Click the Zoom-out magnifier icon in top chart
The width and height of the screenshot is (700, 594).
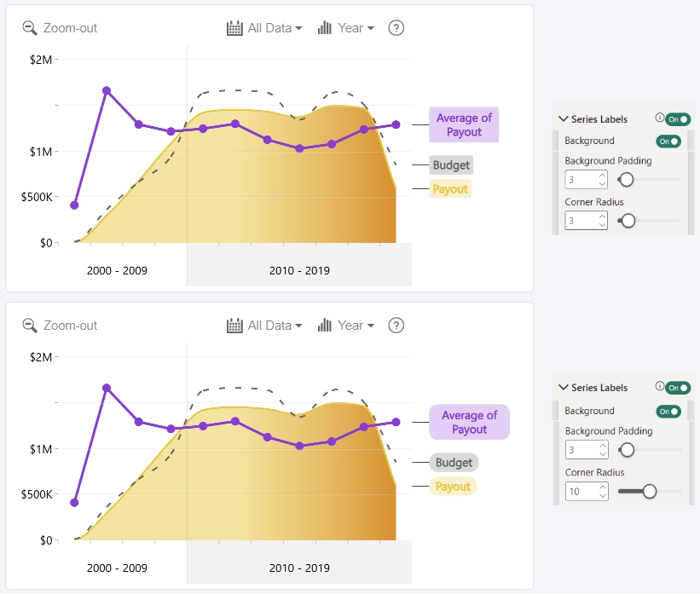tap(30, 28)
